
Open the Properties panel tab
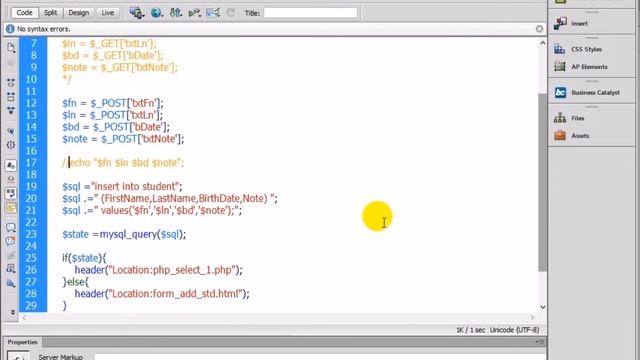pyautogui.click(x=22, y=342)
